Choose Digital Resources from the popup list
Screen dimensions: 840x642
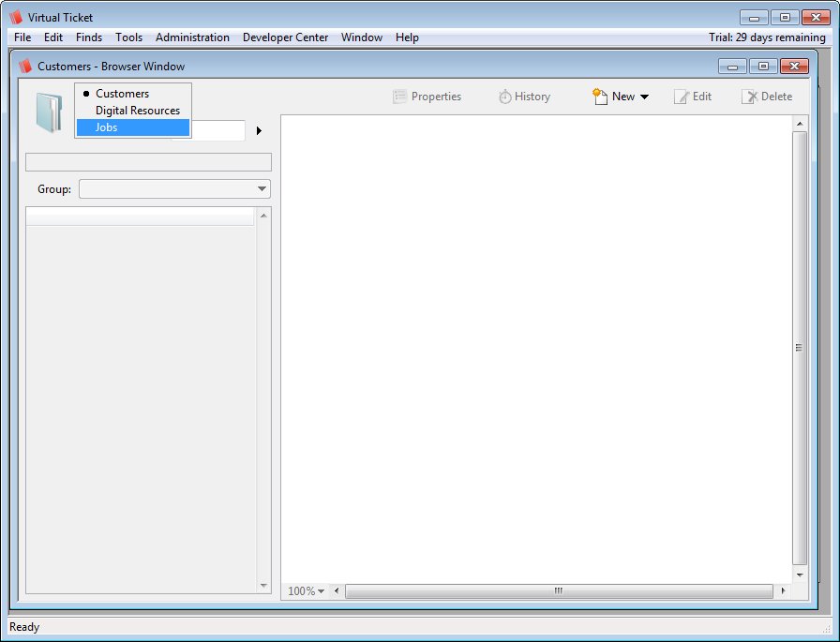[x=133, y=111]
